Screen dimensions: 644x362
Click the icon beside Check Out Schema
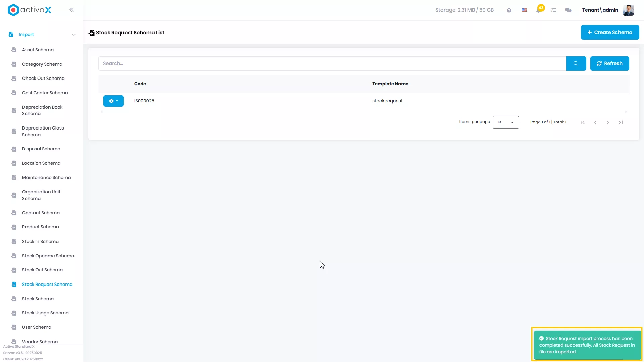pos(14,79)
